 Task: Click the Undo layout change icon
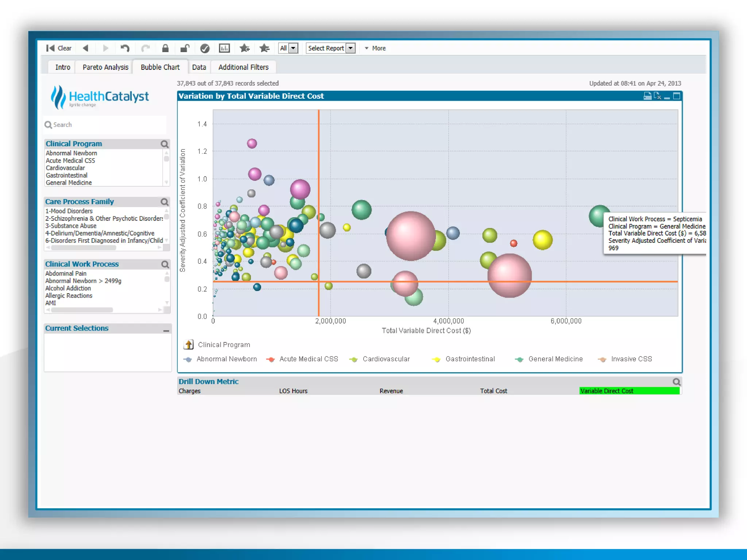click(x=125, y=48)
